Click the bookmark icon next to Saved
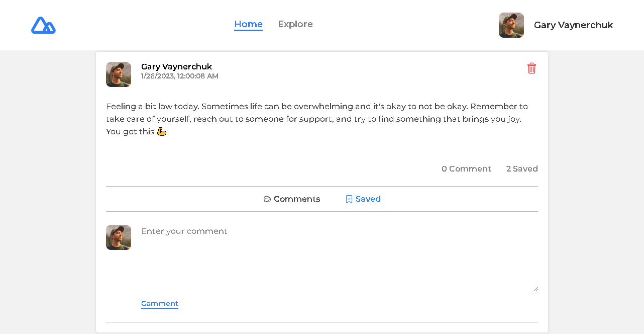Screen dimensions: 644x334 (x=349, y=199)
